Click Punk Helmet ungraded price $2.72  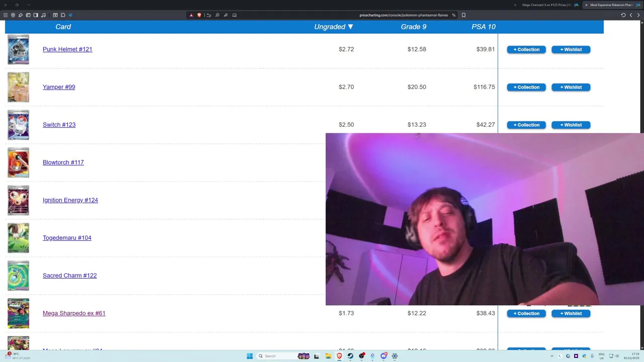pyautogui.click(x=346, y=49)
